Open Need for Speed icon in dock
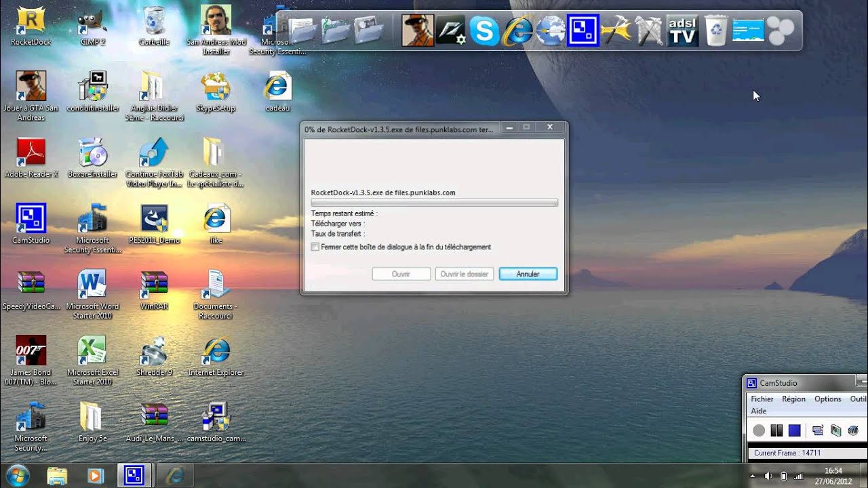Viewport: 868px width, 488px height. (451, 31)
